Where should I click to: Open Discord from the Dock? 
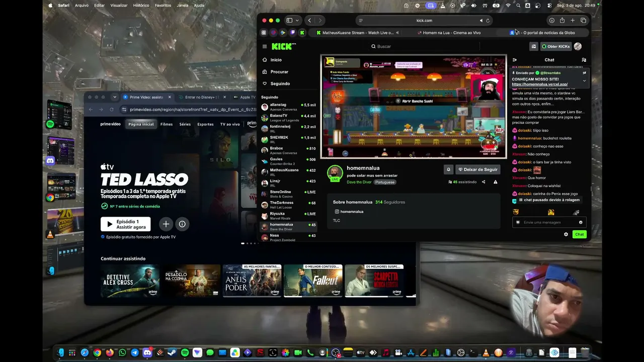147,353
